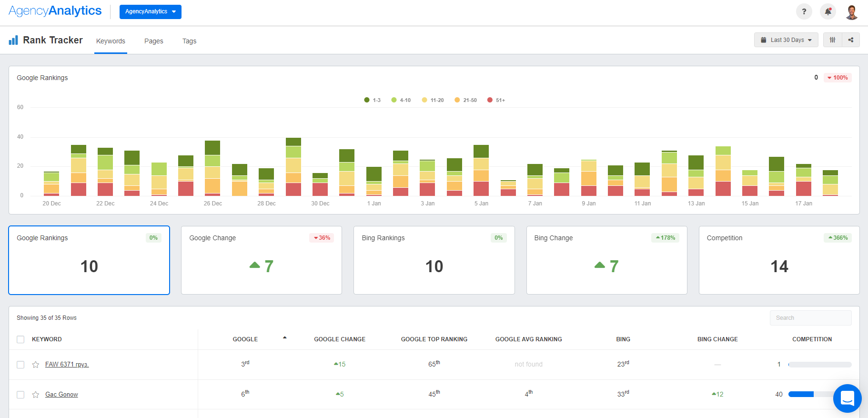Star the Gac Gonow keyword
Screen dimensions: 868x418
coord(35,395)
